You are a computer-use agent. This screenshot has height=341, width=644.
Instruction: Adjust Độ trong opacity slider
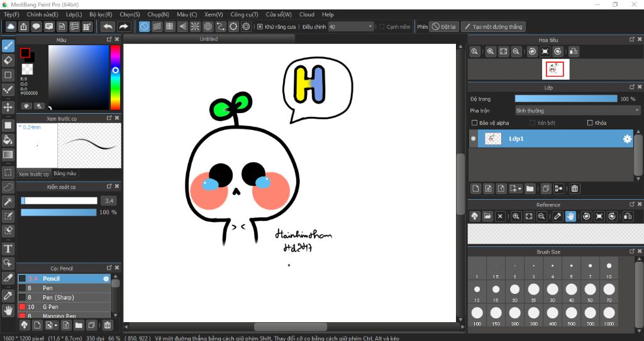click(x=566, y=99)
